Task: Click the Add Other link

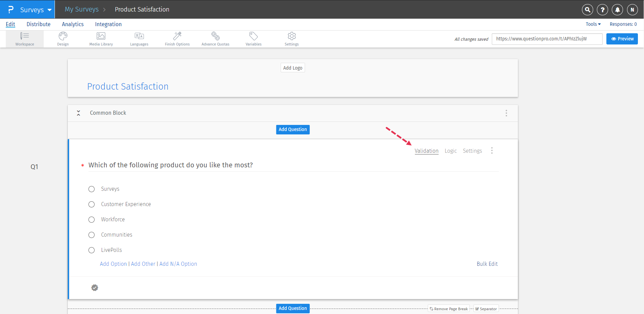Action: (x=143, y=264)
